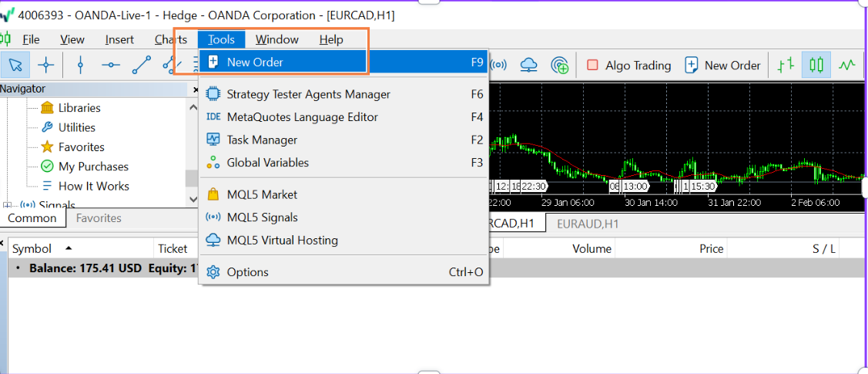Viewport: 868px width, 374px height.
Task: Switch chart to bar chart view
Action: (x=786, y=65)
